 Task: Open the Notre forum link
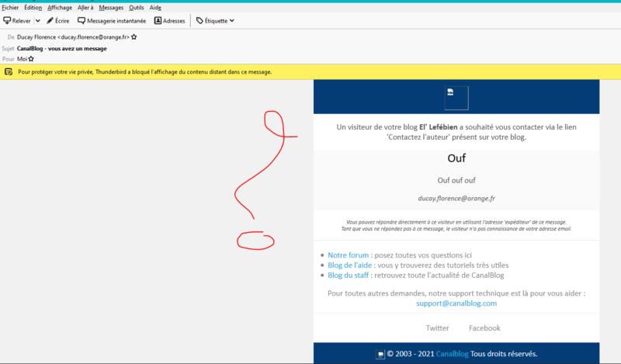coord(348,255)
